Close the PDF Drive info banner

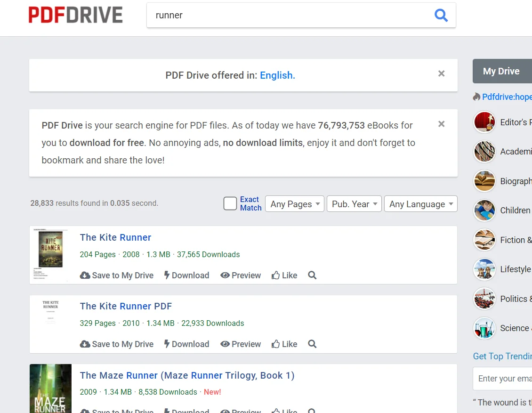[441, 124]
